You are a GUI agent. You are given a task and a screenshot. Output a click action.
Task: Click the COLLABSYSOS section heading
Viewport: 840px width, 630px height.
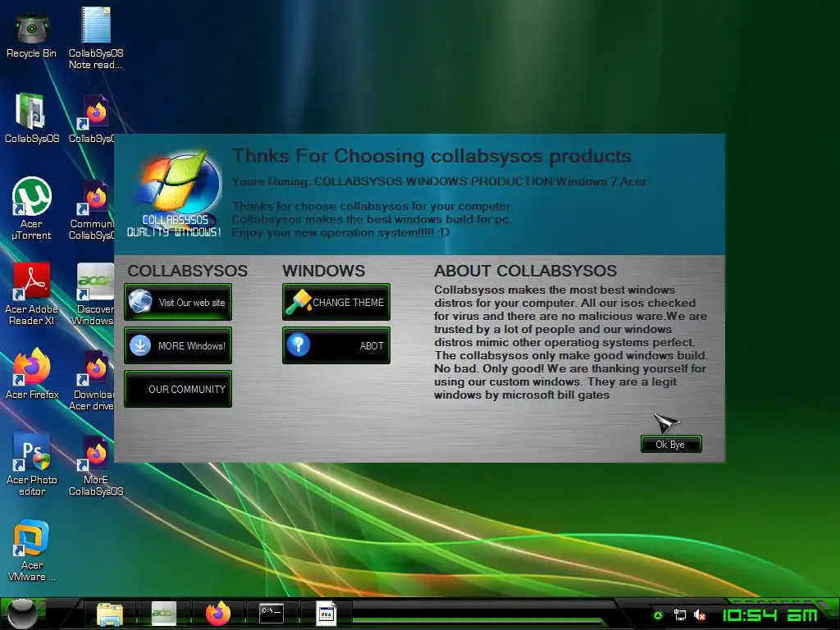tap(188, 271)
